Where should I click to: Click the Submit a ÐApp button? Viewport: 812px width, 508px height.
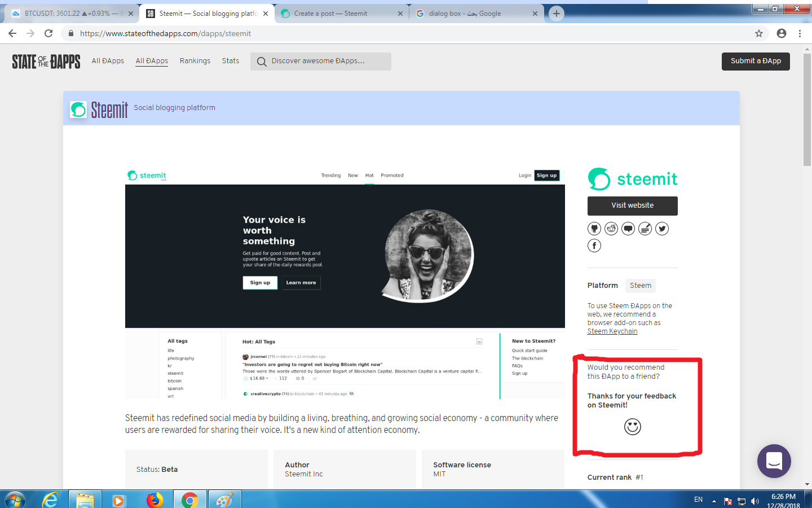point(756,62)
